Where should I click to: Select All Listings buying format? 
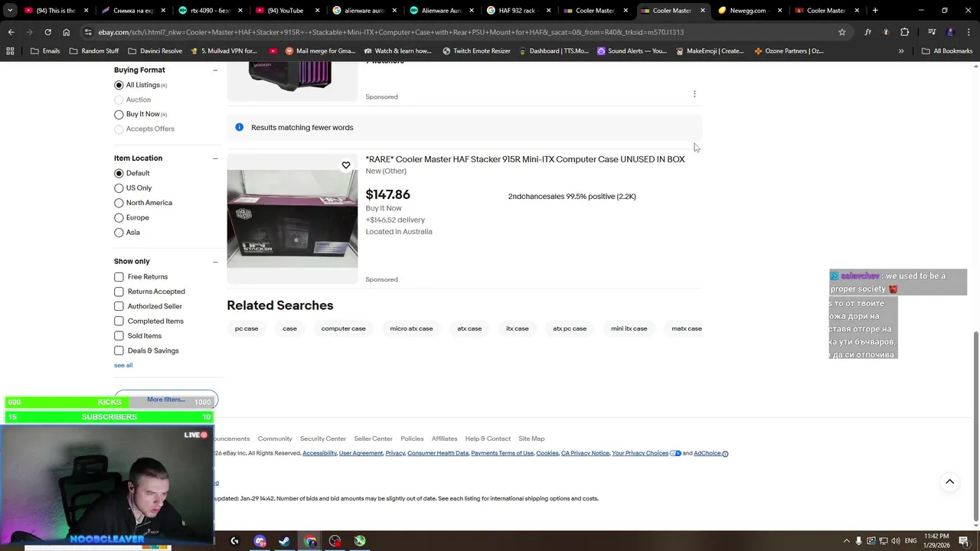(x=119, y=85)
